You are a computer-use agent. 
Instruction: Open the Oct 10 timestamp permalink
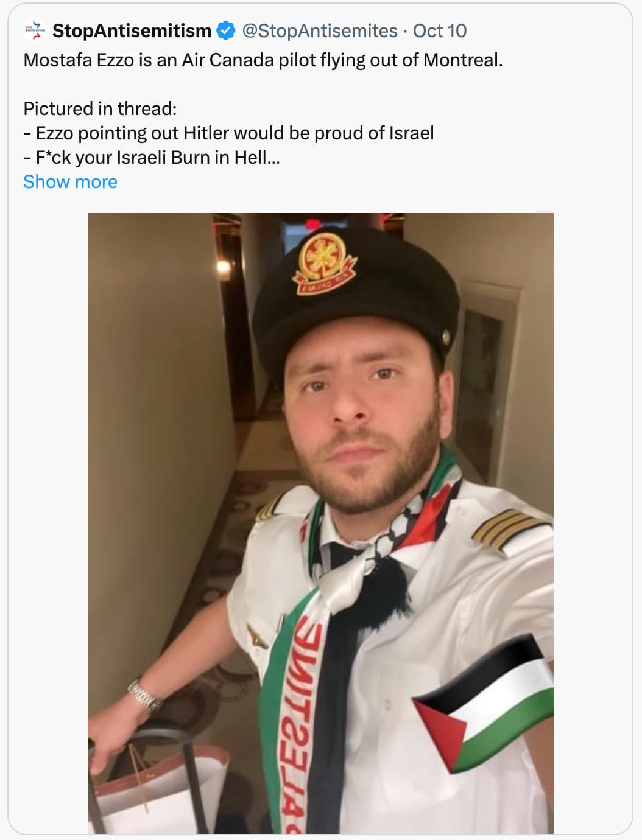[440, 30]
